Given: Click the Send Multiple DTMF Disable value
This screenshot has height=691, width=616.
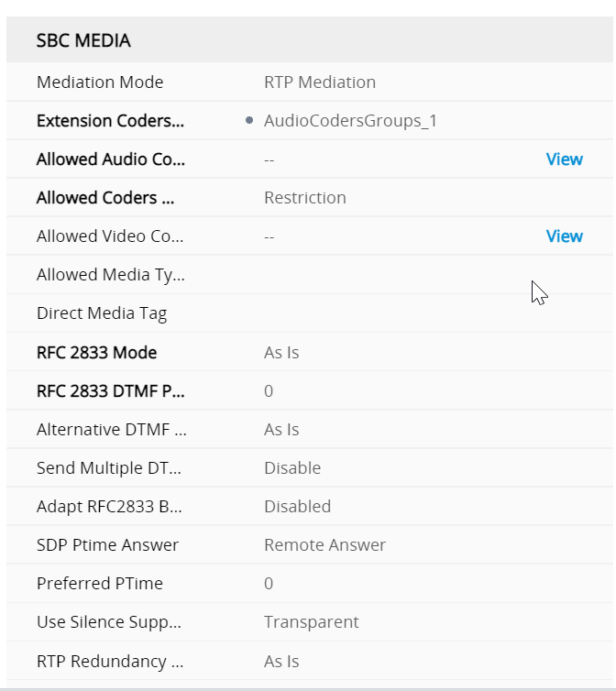Looking at the screenshot, I should click(x=292, y=468).
